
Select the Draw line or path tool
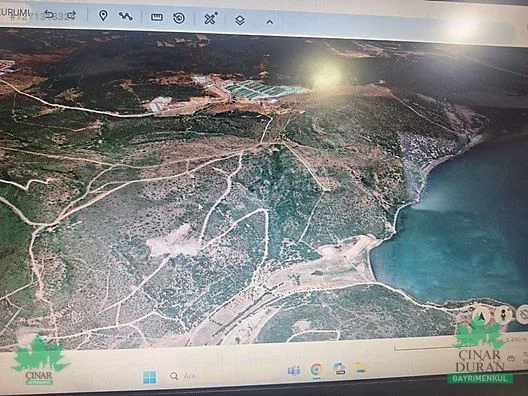pyautogui.click(x=126, y=16)
